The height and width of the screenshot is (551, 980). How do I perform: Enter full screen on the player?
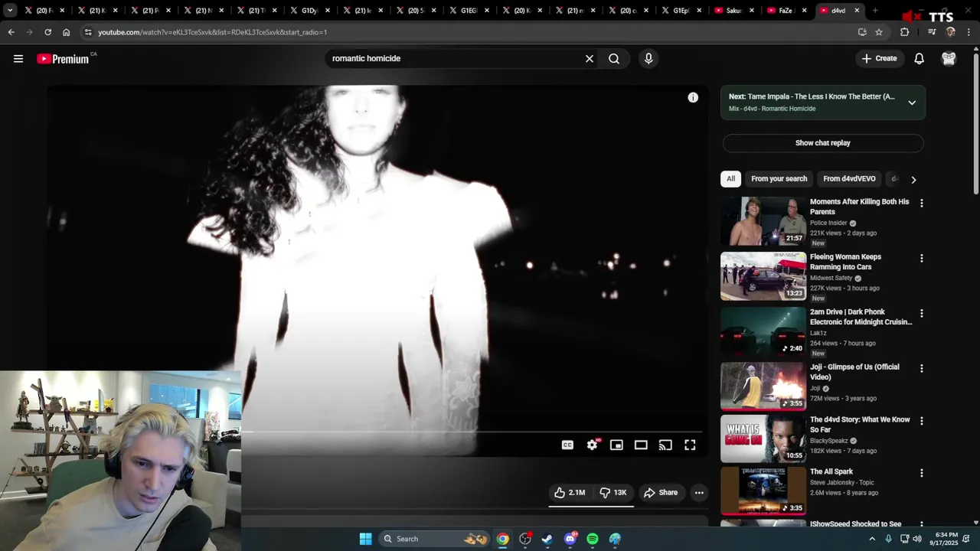pyautogui.click(x=690, y=445)
